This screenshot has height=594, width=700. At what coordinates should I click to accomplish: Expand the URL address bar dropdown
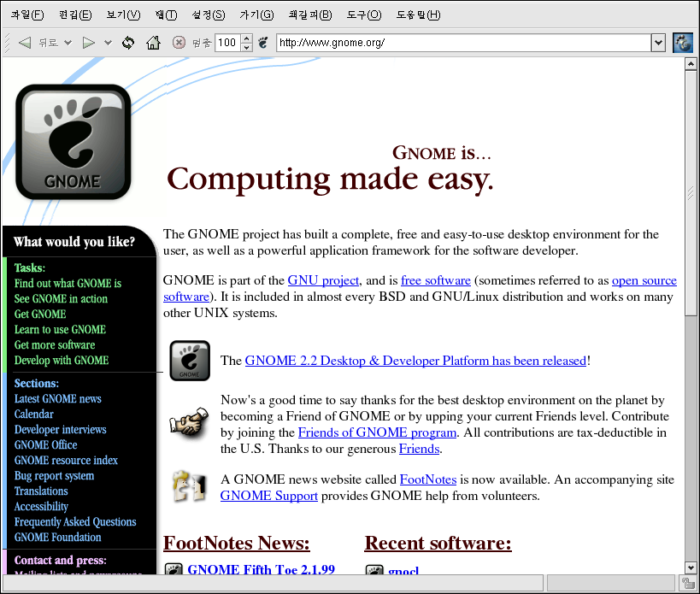[657, 43]
